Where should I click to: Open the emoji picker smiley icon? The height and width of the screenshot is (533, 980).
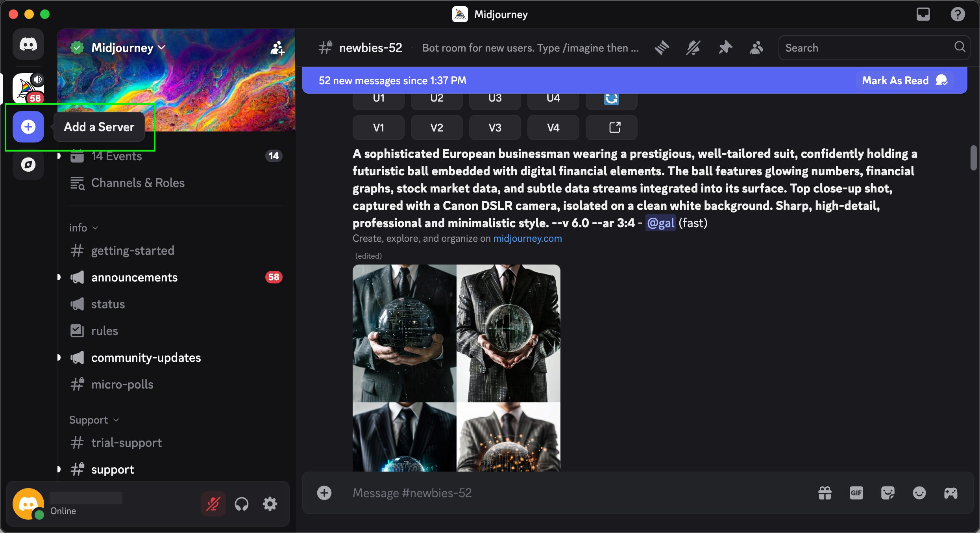(919, 493)
